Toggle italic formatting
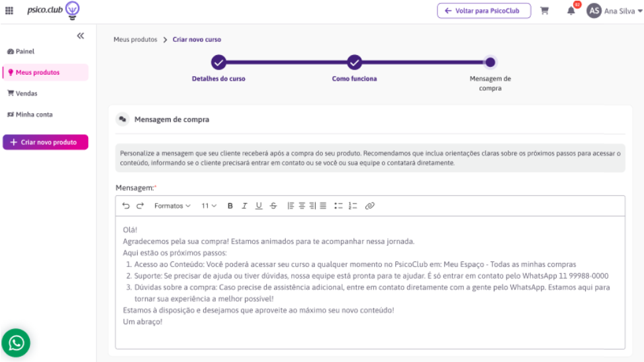644x362 pixels. 244,206
